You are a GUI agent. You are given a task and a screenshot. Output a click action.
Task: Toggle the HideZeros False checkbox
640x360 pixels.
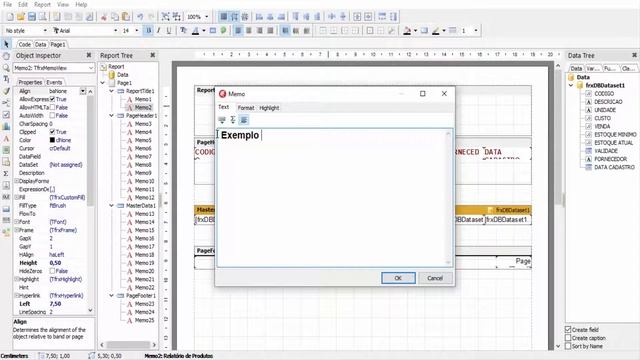pyautogui.click(x=52, y=271)
